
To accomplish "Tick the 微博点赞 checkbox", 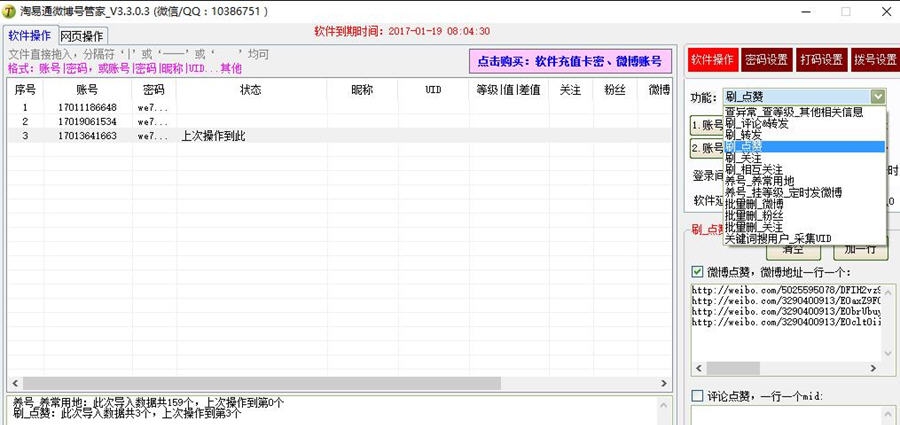I will pos(697,271).
